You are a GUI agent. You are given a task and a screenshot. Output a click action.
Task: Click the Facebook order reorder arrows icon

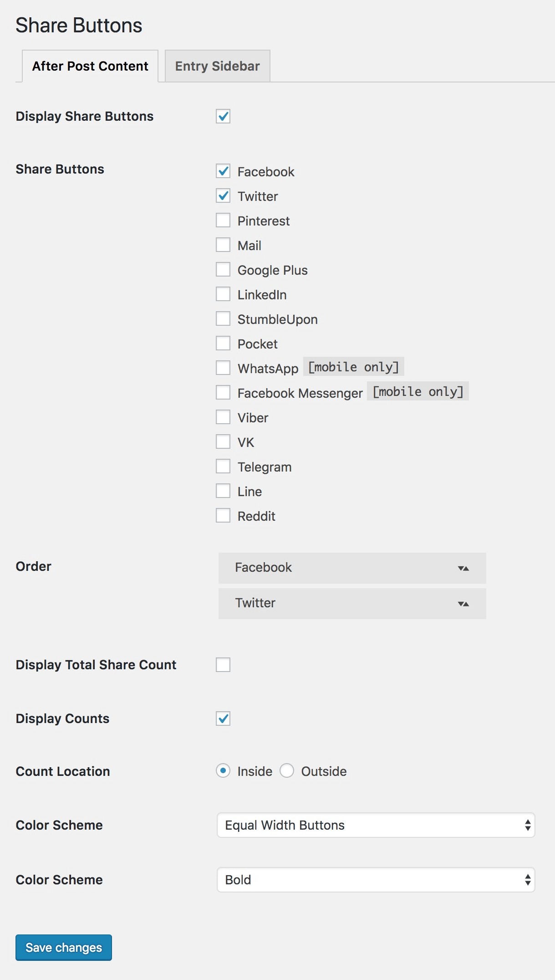[463, 568]
